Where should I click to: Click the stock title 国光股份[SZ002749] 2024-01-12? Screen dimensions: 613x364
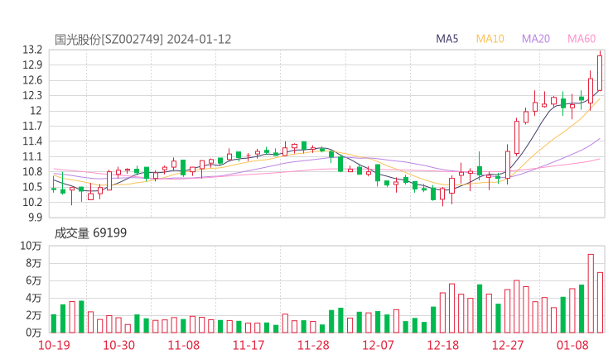click(142, 40)
